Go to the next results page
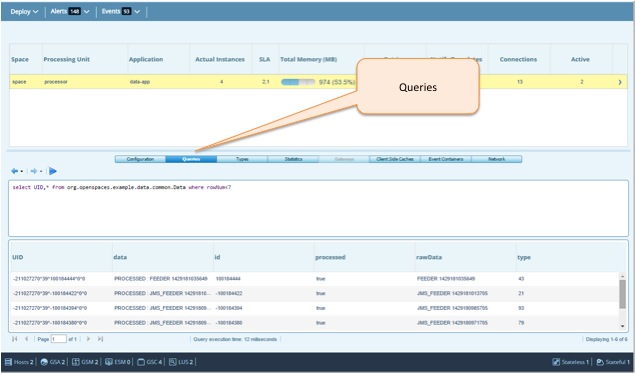Image resolution: width=636 pixels, height=374 pixels. click(x=88, y=339)
